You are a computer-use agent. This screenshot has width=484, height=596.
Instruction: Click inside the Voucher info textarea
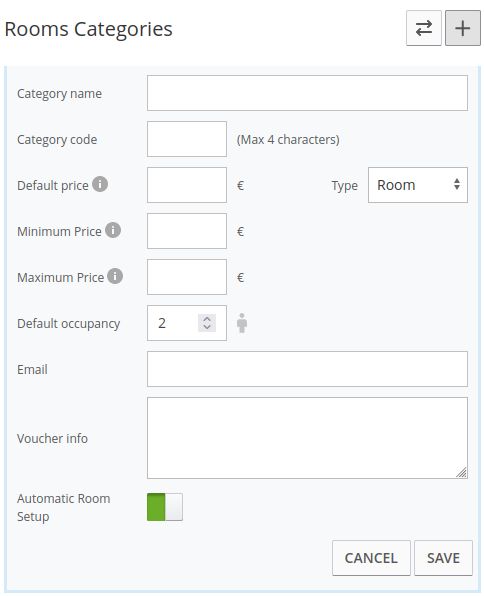pyautogui.click(x=307, y=438)
